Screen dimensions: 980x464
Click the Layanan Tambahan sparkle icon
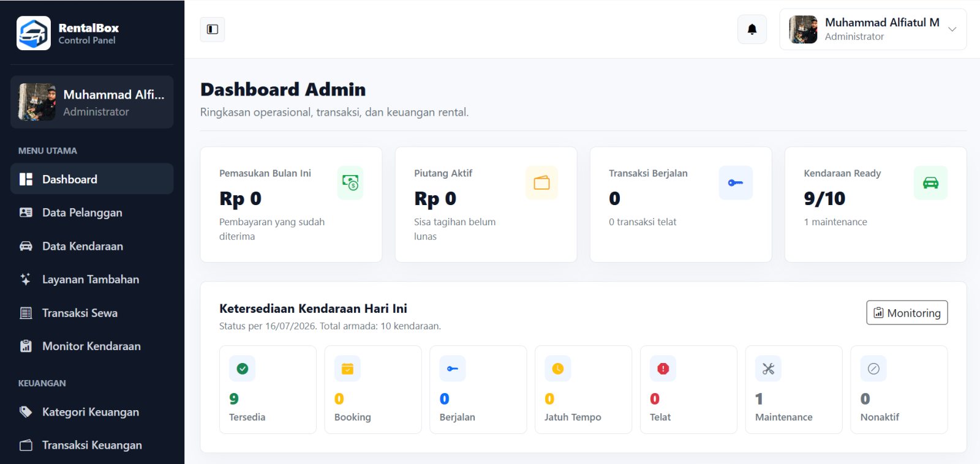[26, 279]
